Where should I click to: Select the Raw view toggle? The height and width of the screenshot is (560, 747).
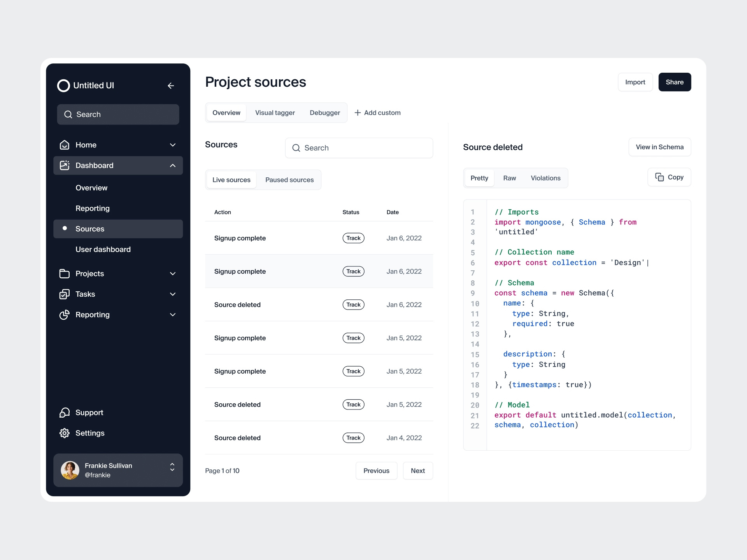coord(509,178)
